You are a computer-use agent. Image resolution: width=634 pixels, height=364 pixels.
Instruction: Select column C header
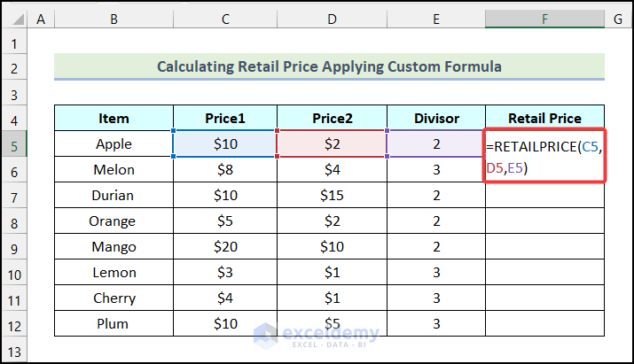[225, 19]
